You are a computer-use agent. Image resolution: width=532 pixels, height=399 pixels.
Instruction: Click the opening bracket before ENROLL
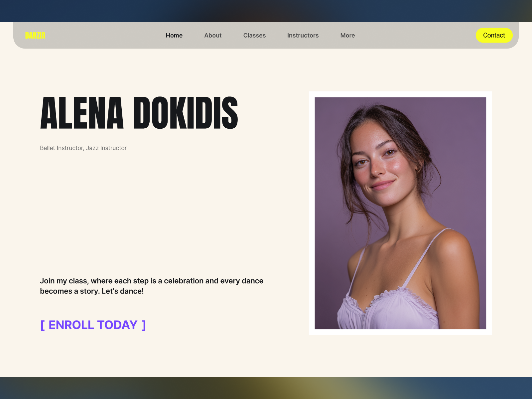click(43, 325)
